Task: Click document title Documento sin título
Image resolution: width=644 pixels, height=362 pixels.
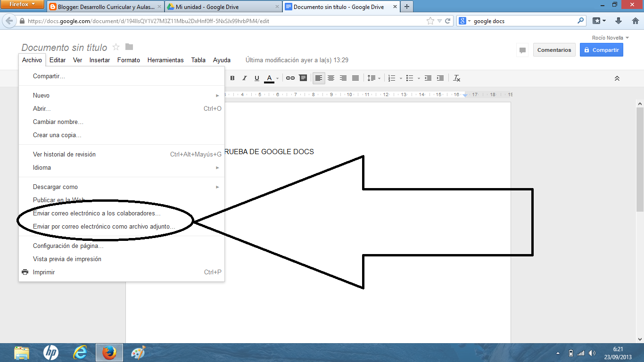Action: 64,47
